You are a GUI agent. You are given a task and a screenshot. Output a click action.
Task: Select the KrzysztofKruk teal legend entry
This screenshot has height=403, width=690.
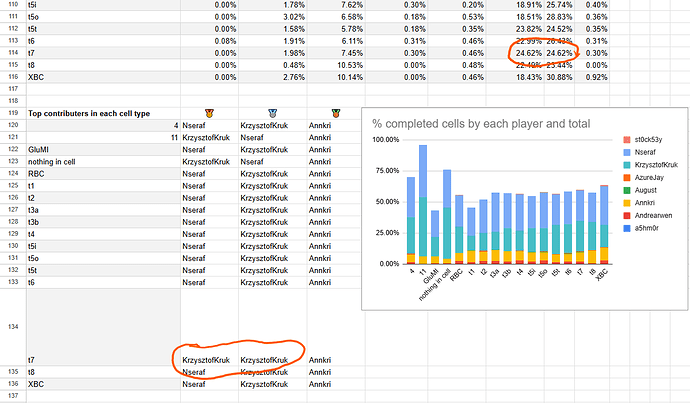650,165
